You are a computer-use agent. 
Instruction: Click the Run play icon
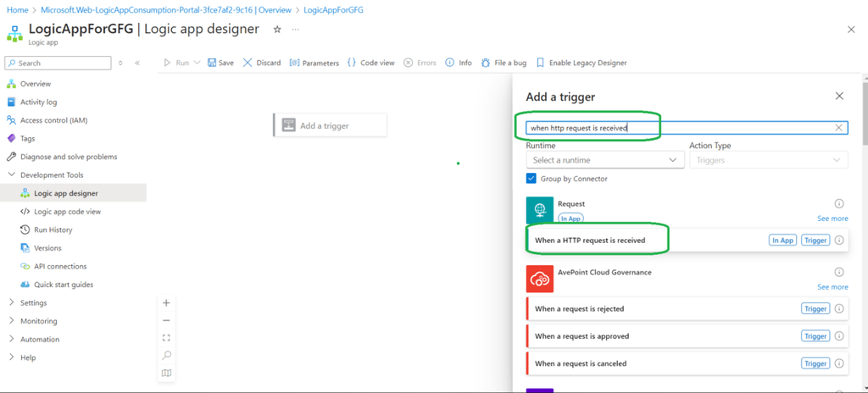coord(167,63)
